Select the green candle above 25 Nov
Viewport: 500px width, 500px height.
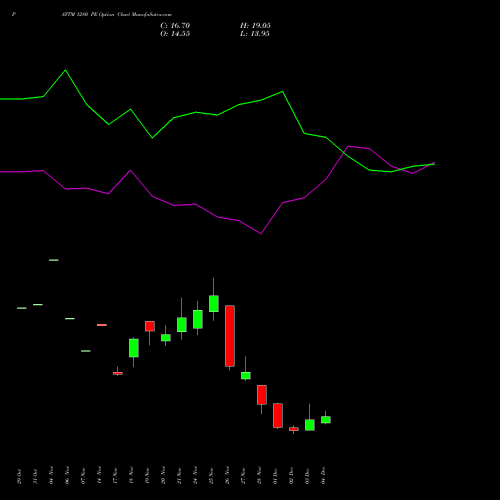point(214,304)
